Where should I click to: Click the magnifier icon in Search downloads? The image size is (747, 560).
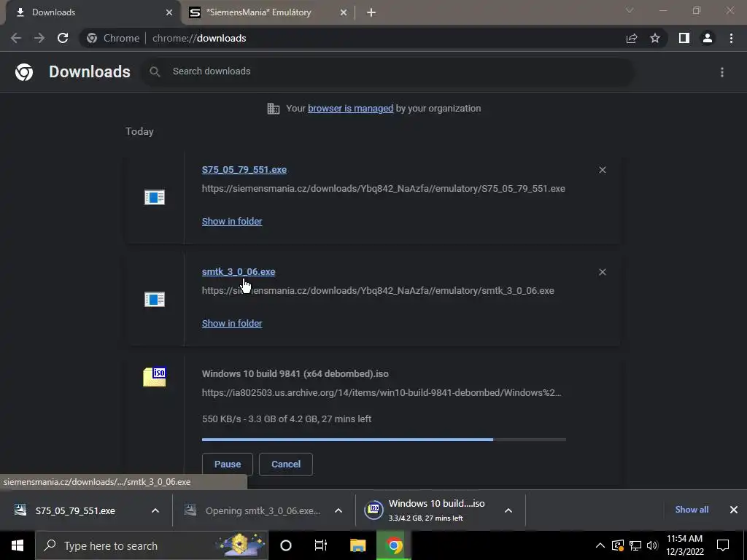click(155, 71)
